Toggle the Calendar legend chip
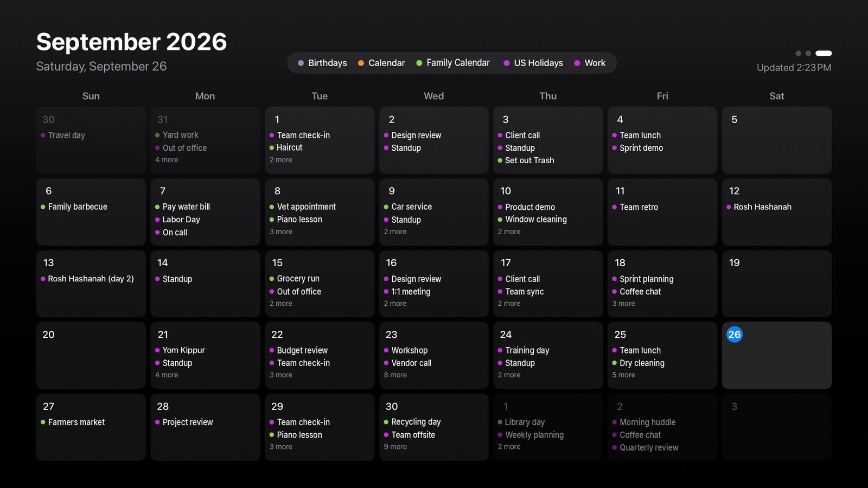The height and width of the screenshot is (488, 868). [x=381, y=63]
